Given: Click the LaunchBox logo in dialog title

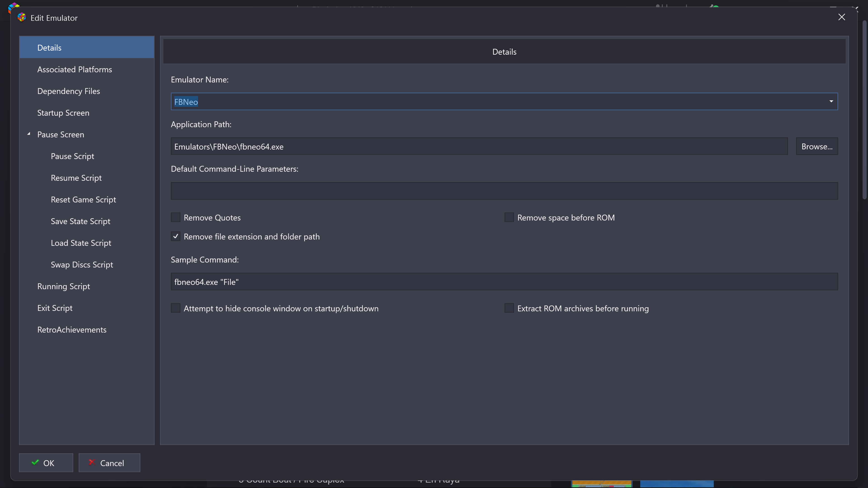Looking at the screenshot, I should pos(21,18).
